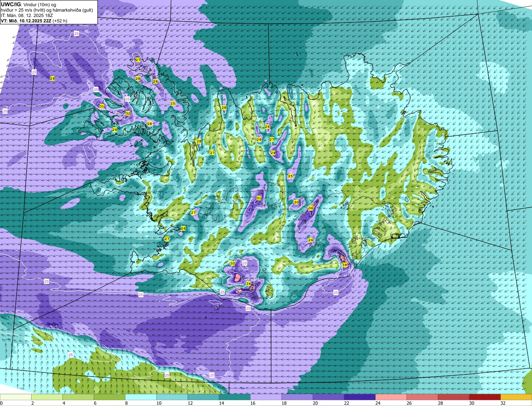Click the dark teal 14–16 m/s swatch
The image size is (532, 406).
(234, 397)
